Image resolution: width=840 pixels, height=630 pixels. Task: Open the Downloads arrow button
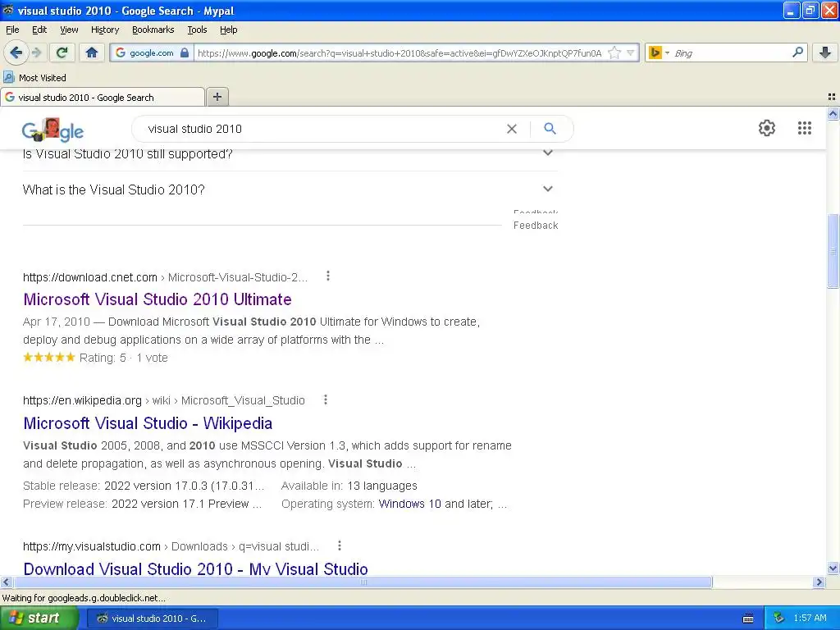point(825,52)
